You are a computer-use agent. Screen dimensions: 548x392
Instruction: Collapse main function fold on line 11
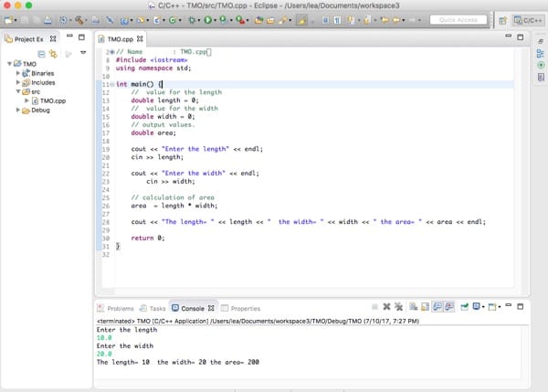click(112, 84)
